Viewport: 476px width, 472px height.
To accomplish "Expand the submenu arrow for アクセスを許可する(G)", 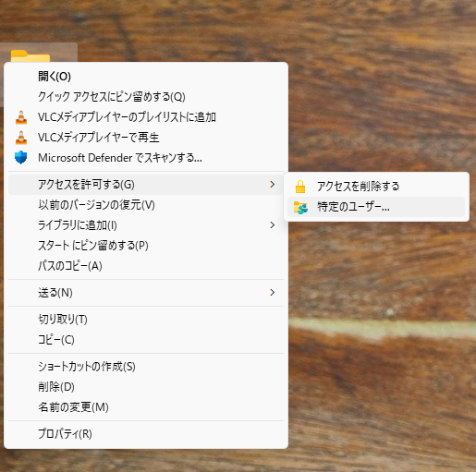I will pyautogui.click(x=273, y=185).
